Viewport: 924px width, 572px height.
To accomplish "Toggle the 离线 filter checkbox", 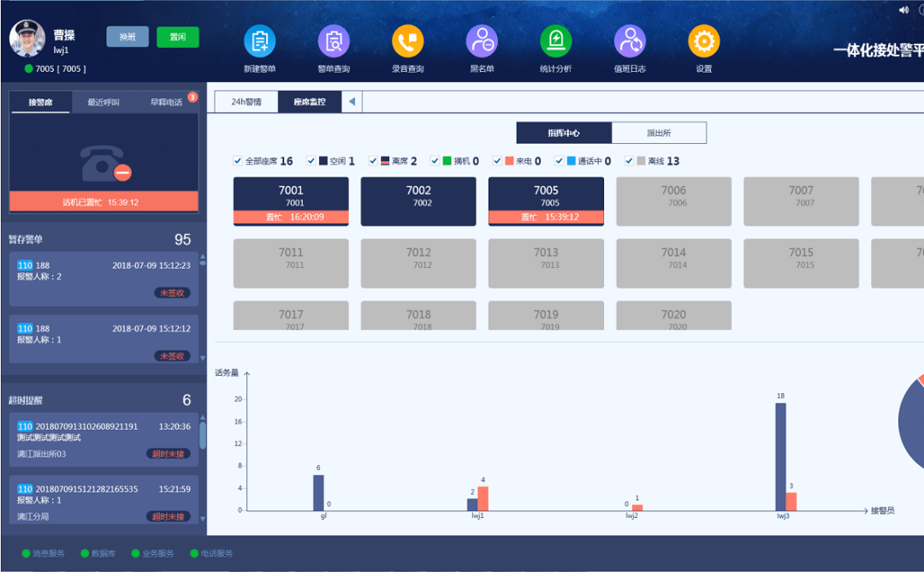I will [630, 161].
